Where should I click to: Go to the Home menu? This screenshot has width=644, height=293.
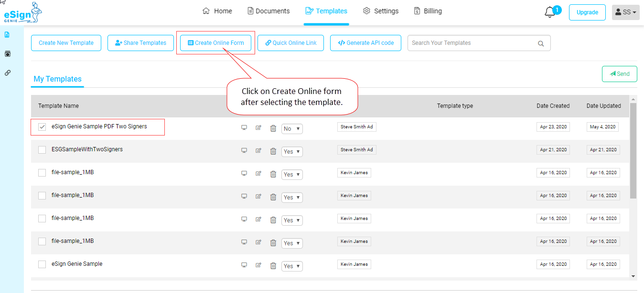click(x=217, y=11)
